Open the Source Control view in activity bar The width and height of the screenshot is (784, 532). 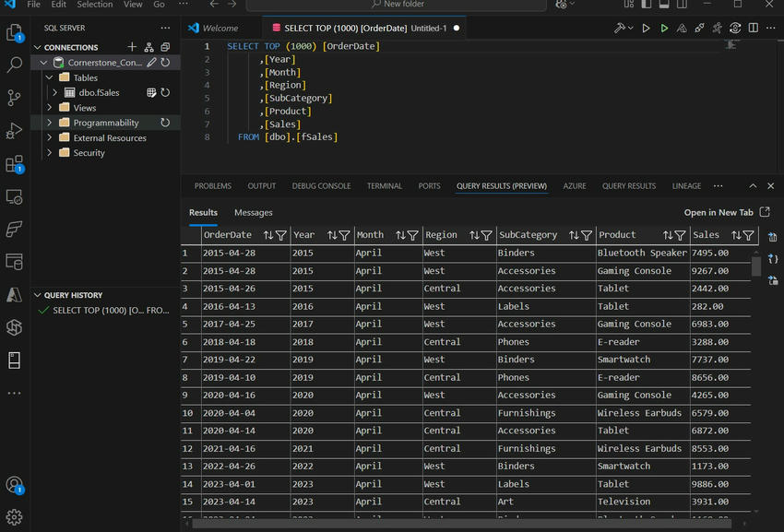[14, 97]
